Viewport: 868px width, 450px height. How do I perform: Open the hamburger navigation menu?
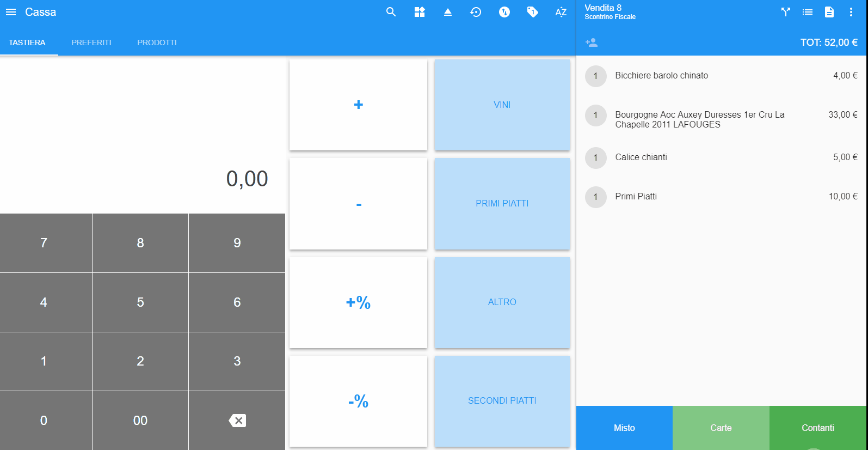coord(11,12)
